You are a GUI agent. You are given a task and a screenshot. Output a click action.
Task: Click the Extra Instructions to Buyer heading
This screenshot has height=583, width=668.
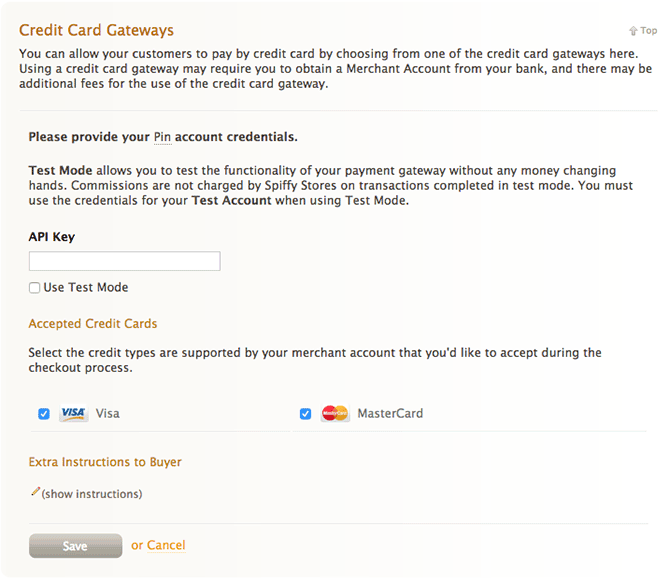105,462
